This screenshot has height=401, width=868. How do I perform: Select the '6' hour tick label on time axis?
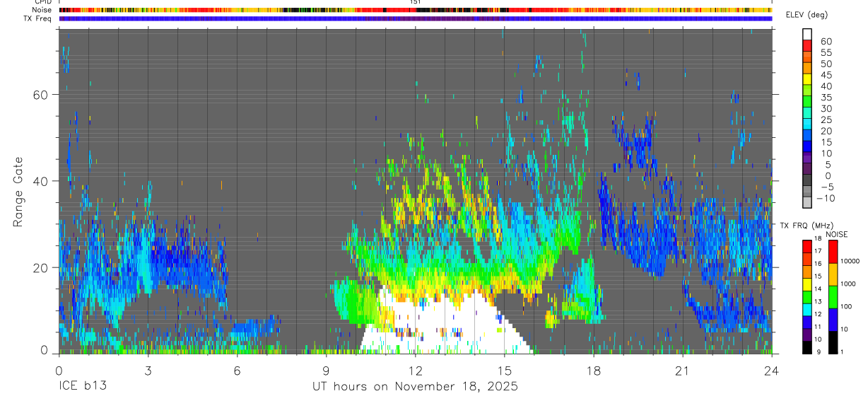point(237,371)
